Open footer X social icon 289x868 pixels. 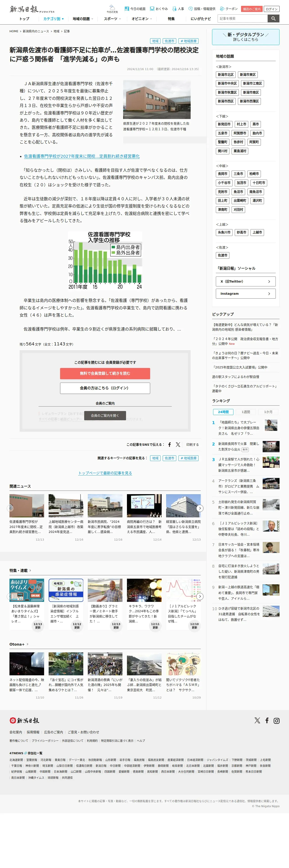click(257, 720)
